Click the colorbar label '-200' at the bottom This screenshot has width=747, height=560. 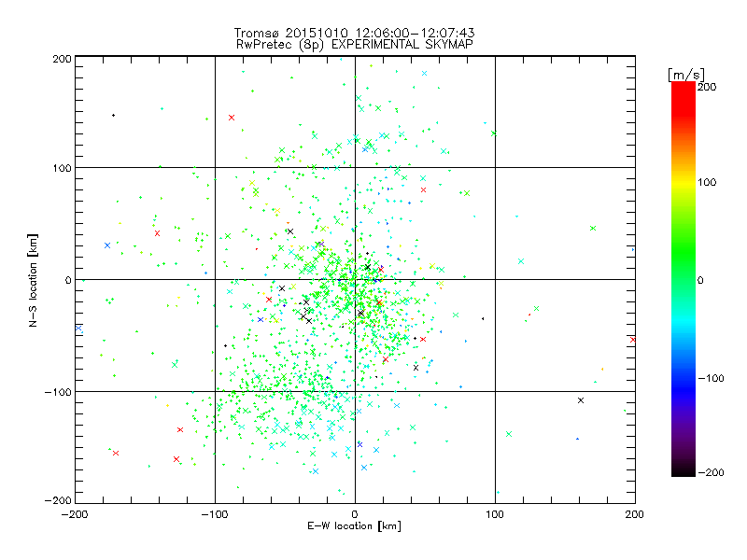(x=711, y=472)
